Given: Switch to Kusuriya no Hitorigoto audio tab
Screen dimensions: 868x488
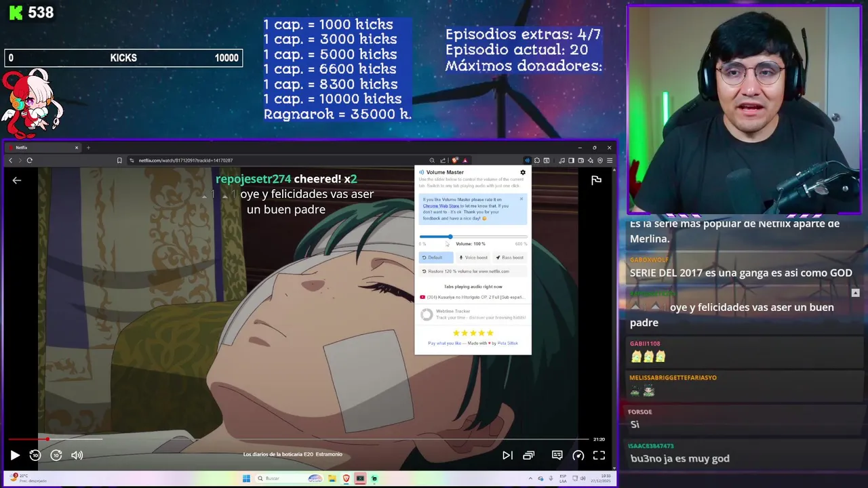Looking at the screenshot, I should pyautogui.click(x=473, y=297).
